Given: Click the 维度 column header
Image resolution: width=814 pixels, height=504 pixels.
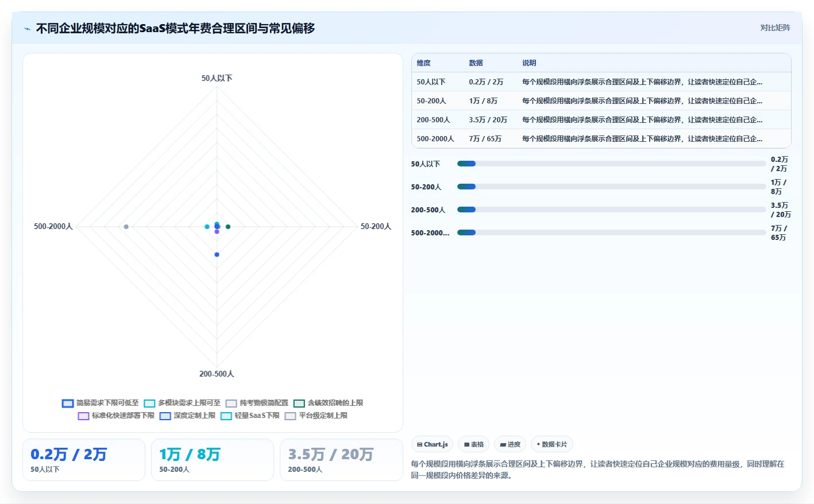Looking at the screenshot, I should 424,63.
